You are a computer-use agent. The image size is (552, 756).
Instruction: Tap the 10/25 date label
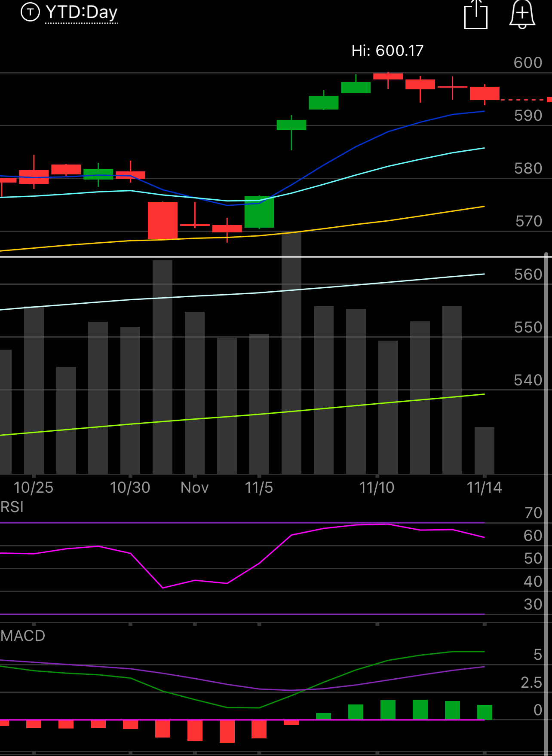pyautogui.click(x=34, y=488)
